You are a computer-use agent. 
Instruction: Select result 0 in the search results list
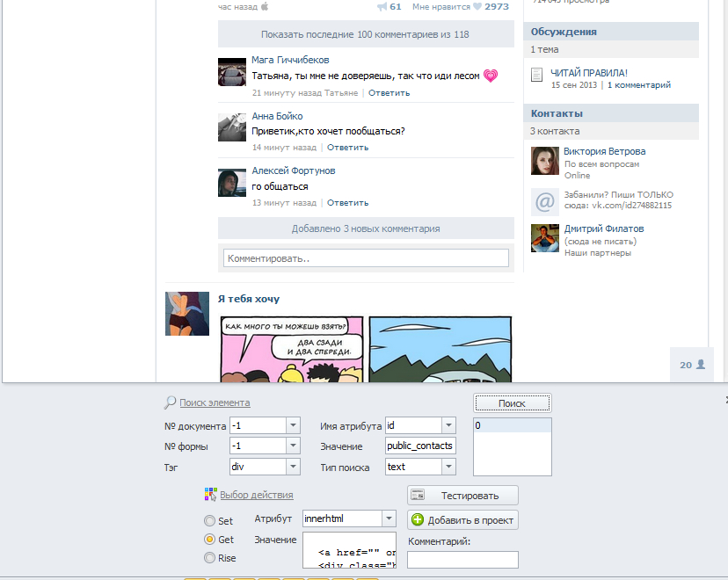point(512,425)
